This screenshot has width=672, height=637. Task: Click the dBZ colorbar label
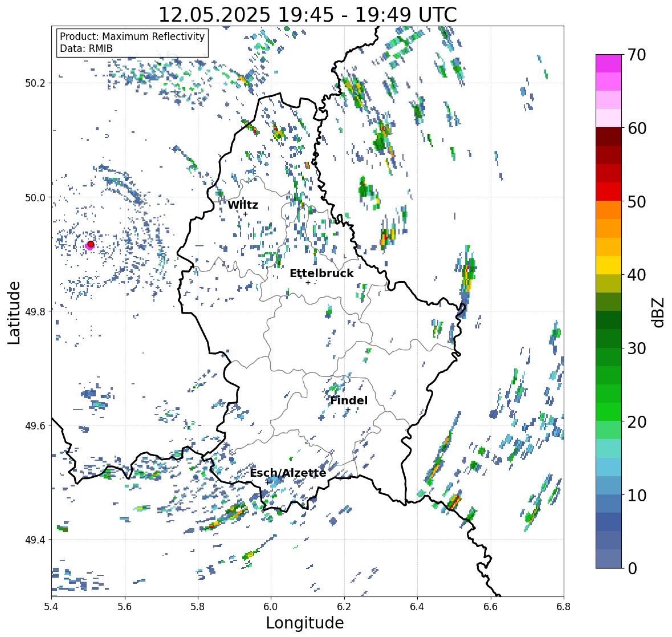(658, 312)
